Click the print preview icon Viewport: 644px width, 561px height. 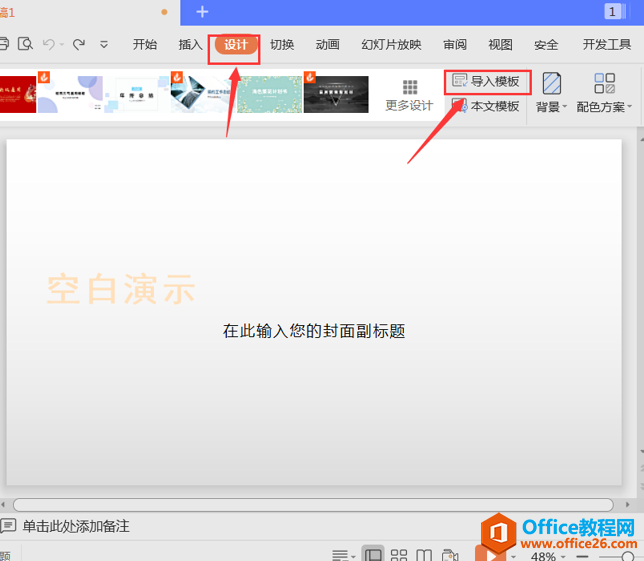25,44
